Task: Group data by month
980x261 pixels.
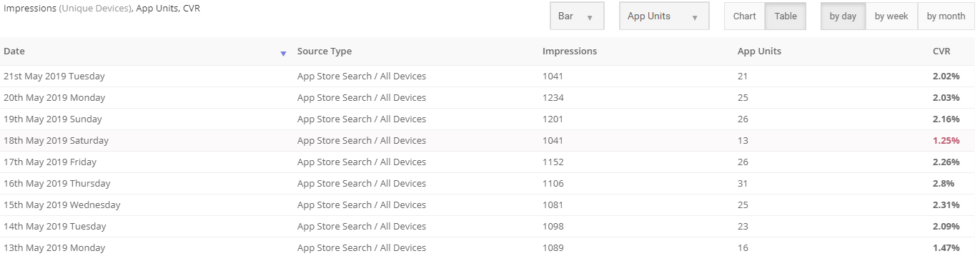Action: click(946, 16)
